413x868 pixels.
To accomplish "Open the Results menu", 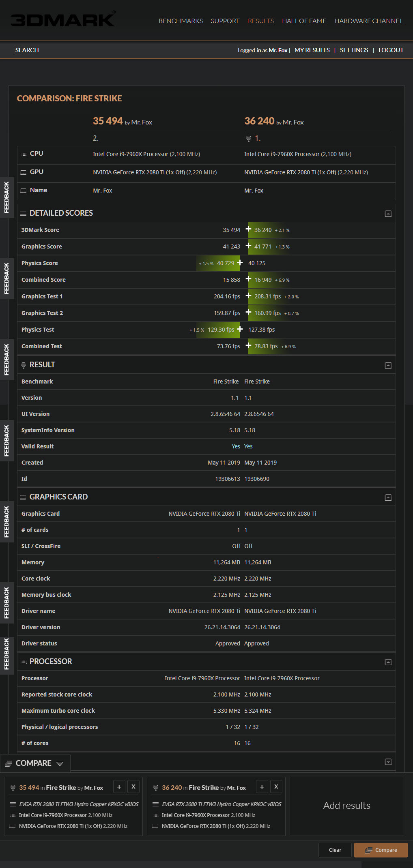I will [261, 21].
